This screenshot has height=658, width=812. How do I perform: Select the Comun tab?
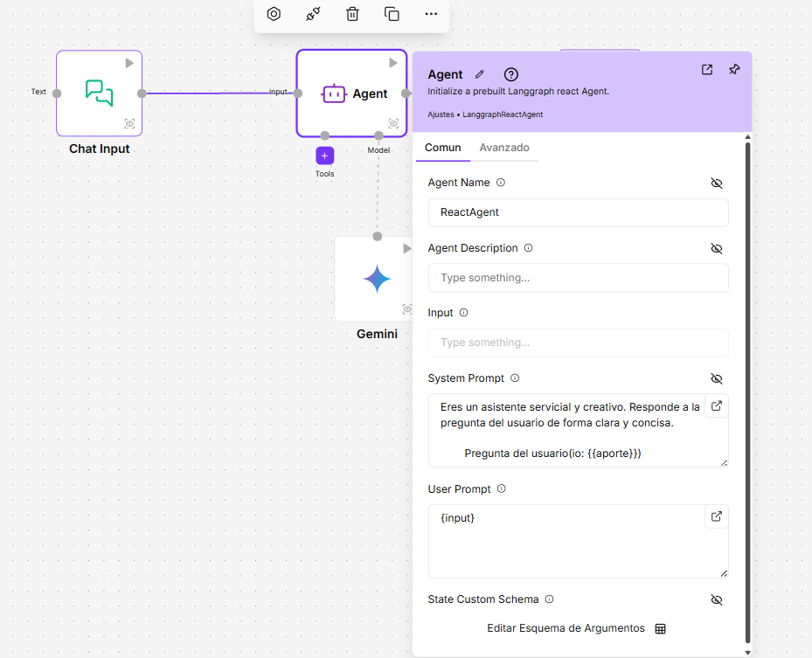(x=443, y=148)
